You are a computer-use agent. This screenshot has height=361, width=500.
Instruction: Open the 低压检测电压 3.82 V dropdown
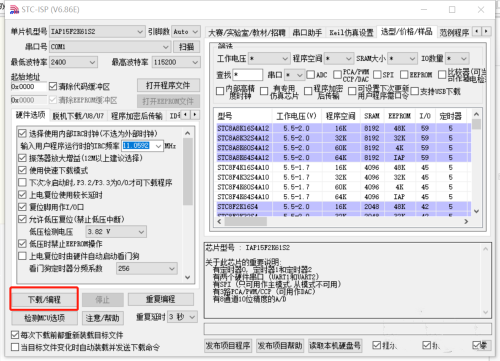click(x=116, y=232)
